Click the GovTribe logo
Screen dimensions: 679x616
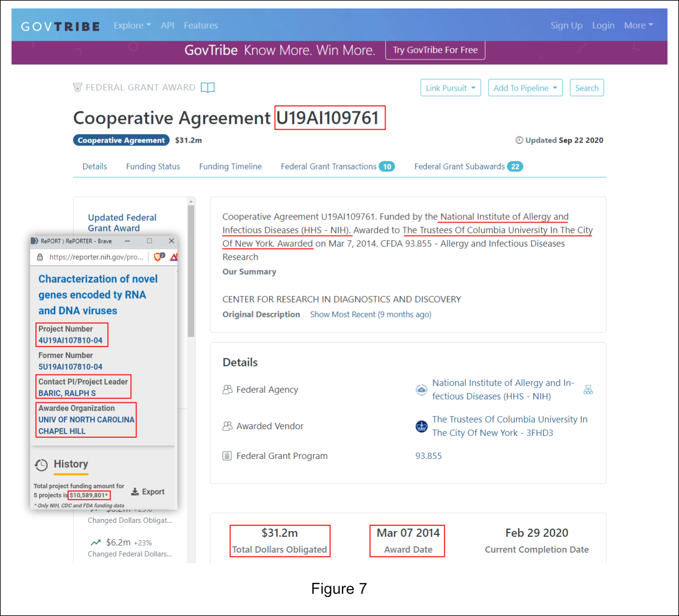coord(61,26)
